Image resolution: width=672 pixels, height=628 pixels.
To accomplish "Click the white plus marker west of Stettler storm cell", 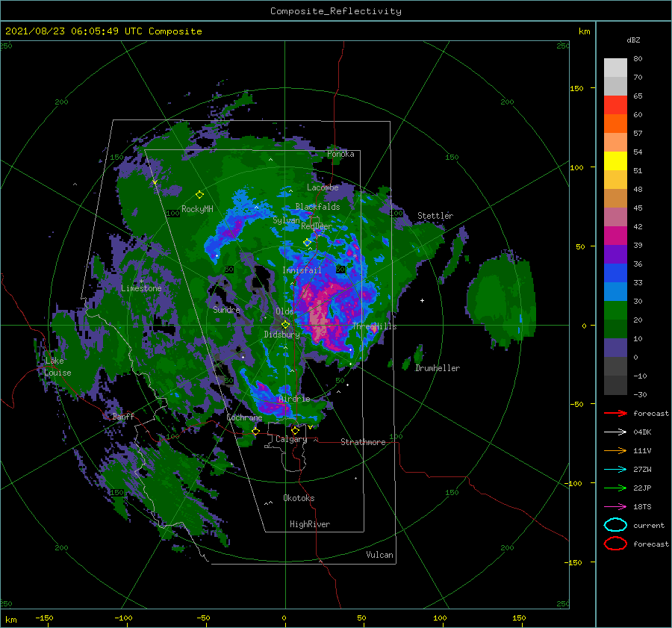I will [x=422, y=300].
